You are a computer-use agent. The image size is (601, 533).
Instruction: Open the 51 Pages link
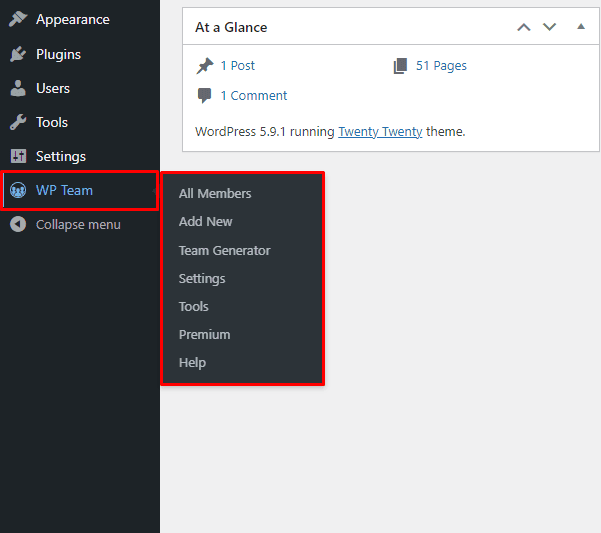coord(441,66)
